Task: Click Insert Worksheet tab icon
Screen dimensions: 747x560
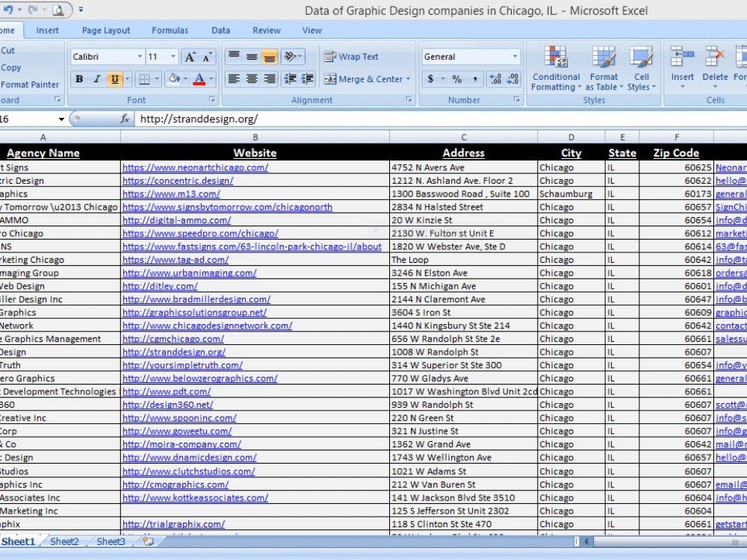Action: point(148,541)
